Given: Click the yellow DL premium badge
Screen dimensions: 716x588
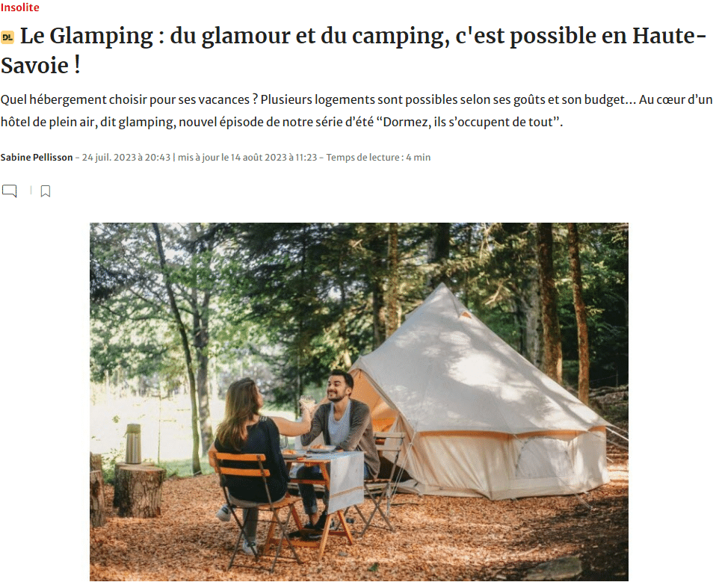Looking at the screenshot, I should pos(7,37).
